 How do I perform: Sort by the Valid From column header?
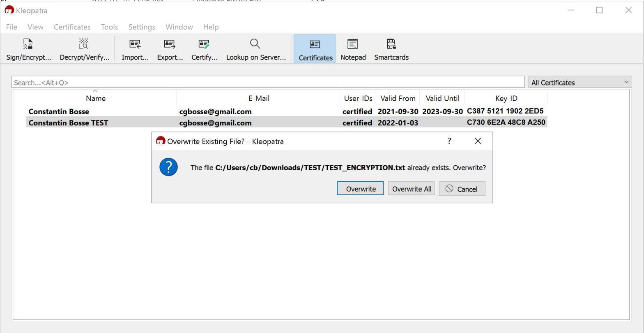click(x=398, y=98)
